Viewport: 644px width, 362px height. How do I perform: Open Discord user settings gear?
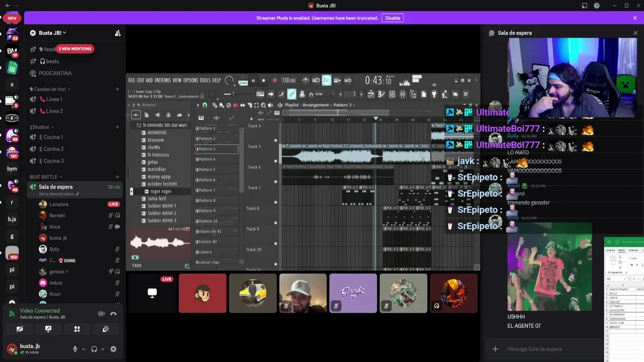point(113,349)
